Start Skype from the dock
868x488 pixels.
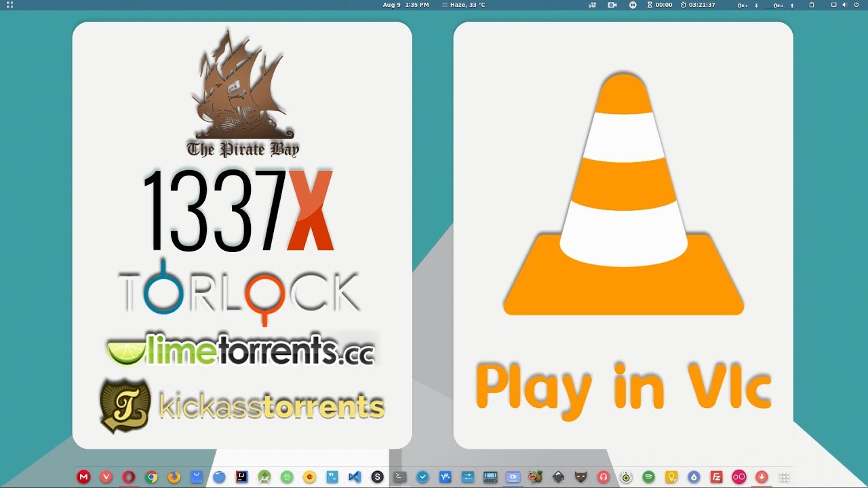point(377,476)
